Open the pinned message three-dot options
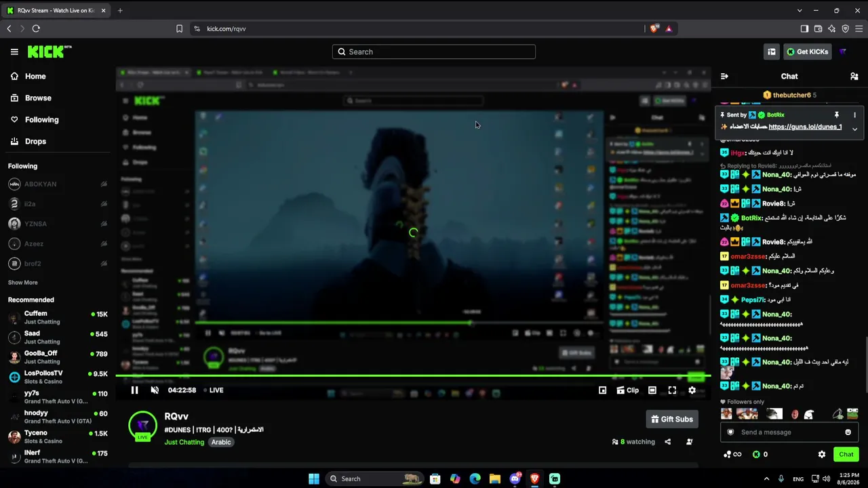 click(x=854, y=115)
